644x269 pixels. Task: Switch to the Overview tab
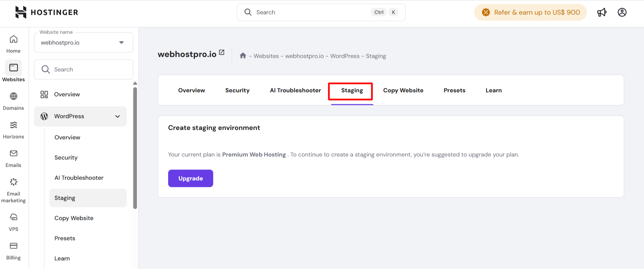click(x=191, y=90)
